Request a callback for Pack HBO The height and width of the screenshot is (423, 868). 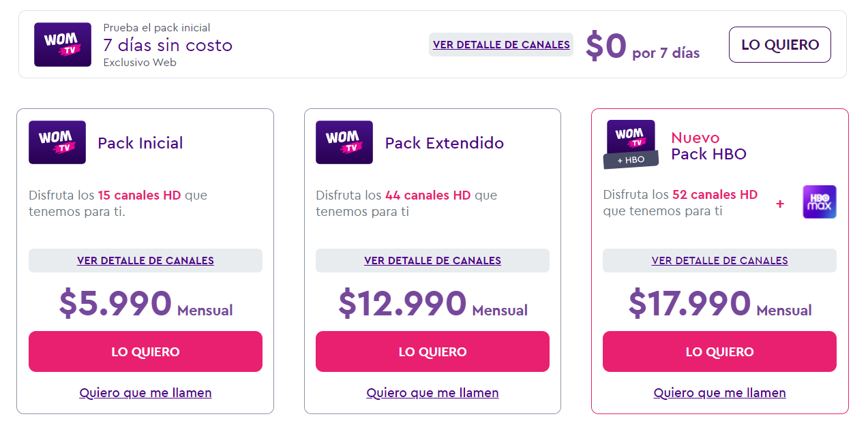719,393
